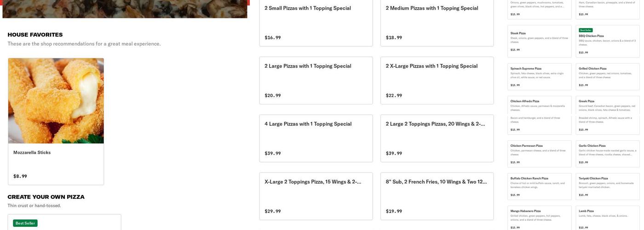Open the Grilled Chicken Pizza card
This screenshot has height=230, width=644.
[607, 76]
